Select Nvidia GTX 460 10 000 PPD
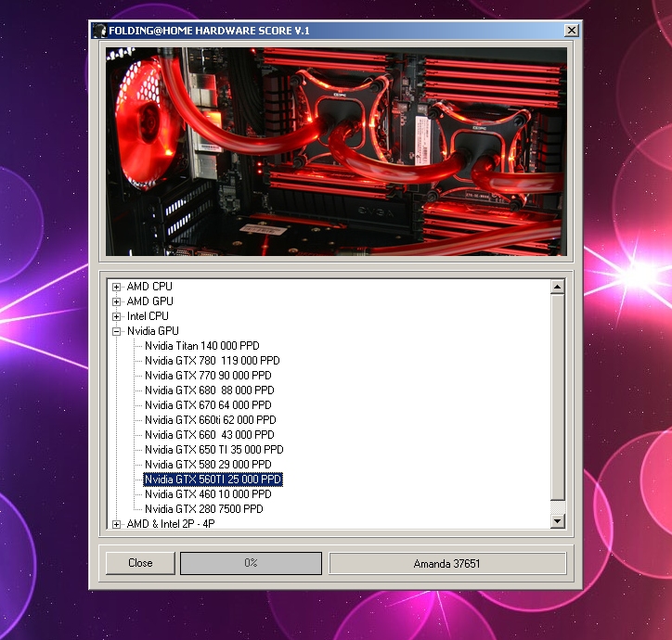Viewport: 672px width, 640px height. click(208, 494)
